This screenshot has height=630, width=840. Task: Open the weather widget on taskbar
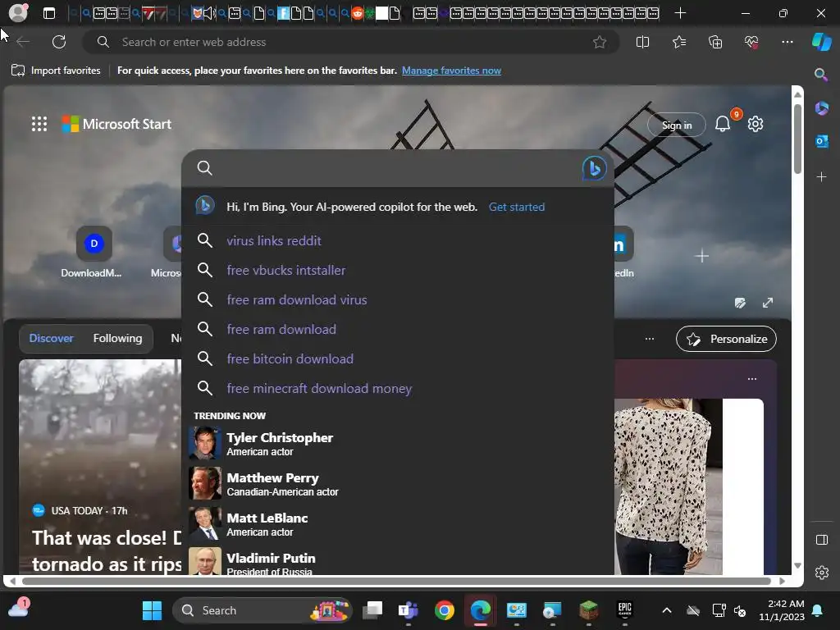(x=18, y=609)
